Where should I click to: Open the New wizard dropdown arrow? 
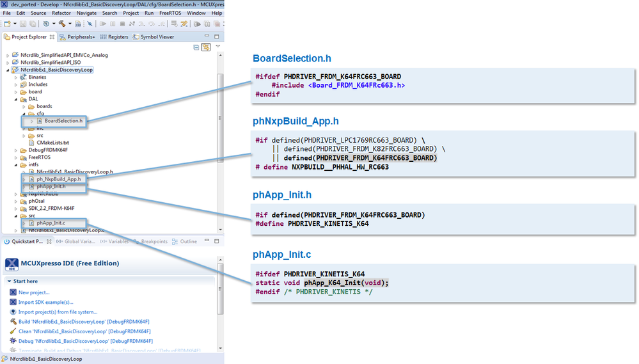(15, 24)
